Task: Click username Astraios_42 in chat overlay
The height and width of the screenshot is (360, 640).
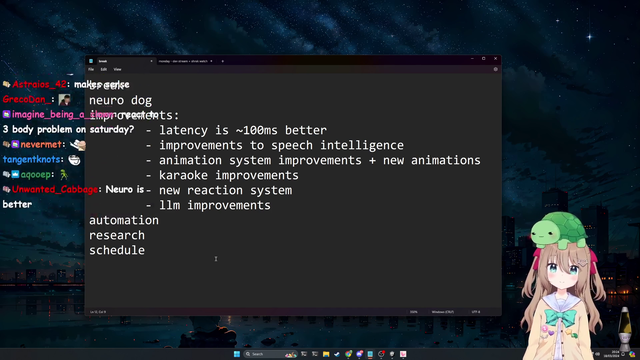Action: click(x=39, y=84)
